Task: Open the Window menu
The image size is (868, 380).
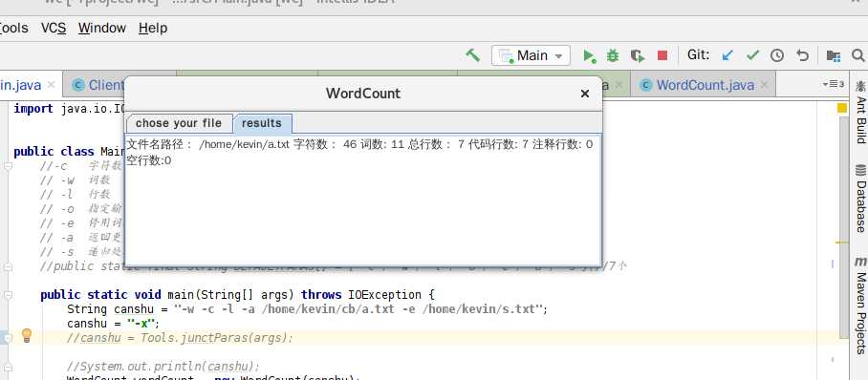Action: [x=102, y=28]
